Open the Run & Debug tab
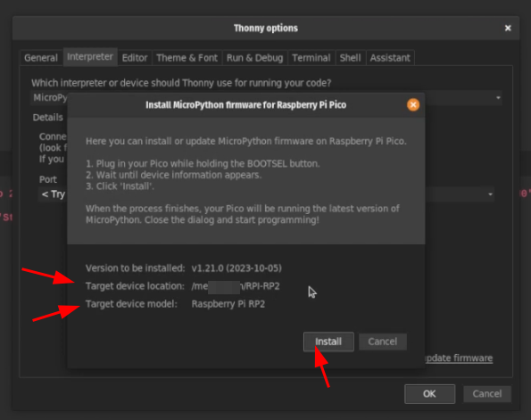Screen dimensions: 531x420 point(254,58)
